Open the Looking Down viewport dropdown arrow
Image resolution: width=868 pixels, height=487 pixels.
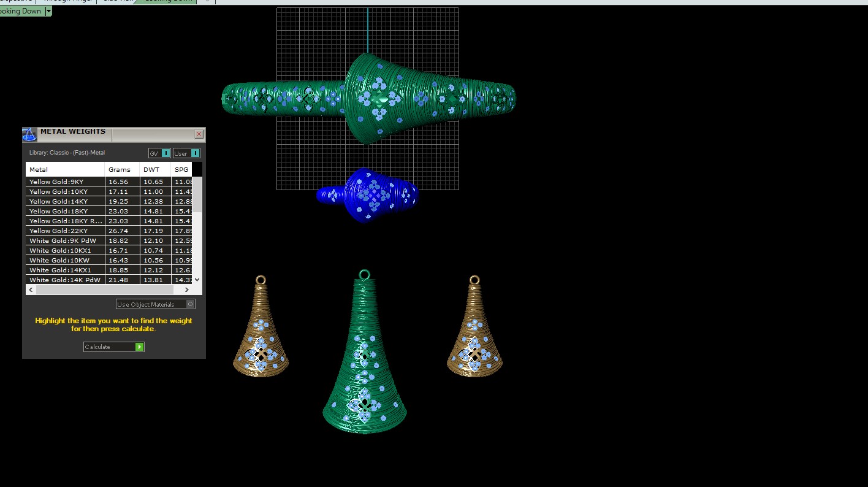pos(48,11)
